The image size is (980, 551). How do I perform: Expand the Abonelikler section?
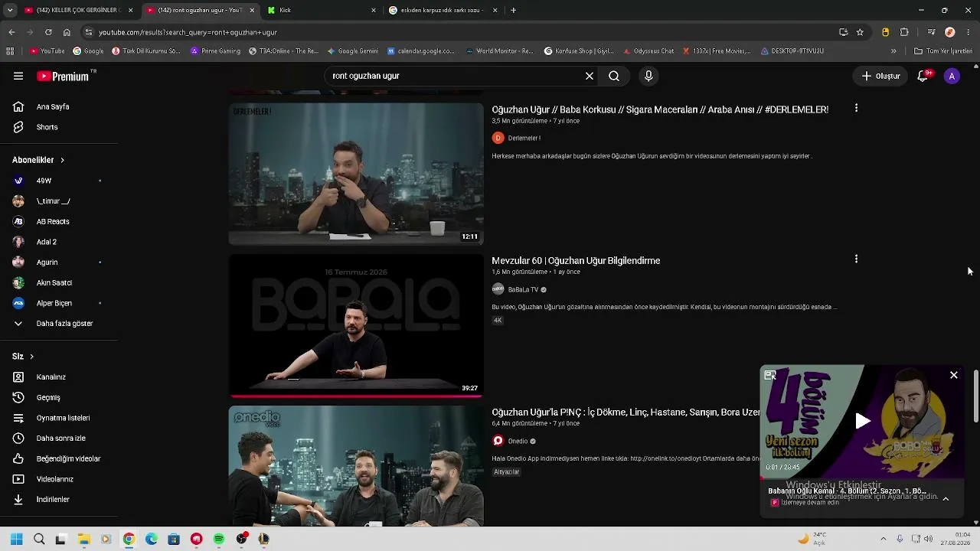38,160
